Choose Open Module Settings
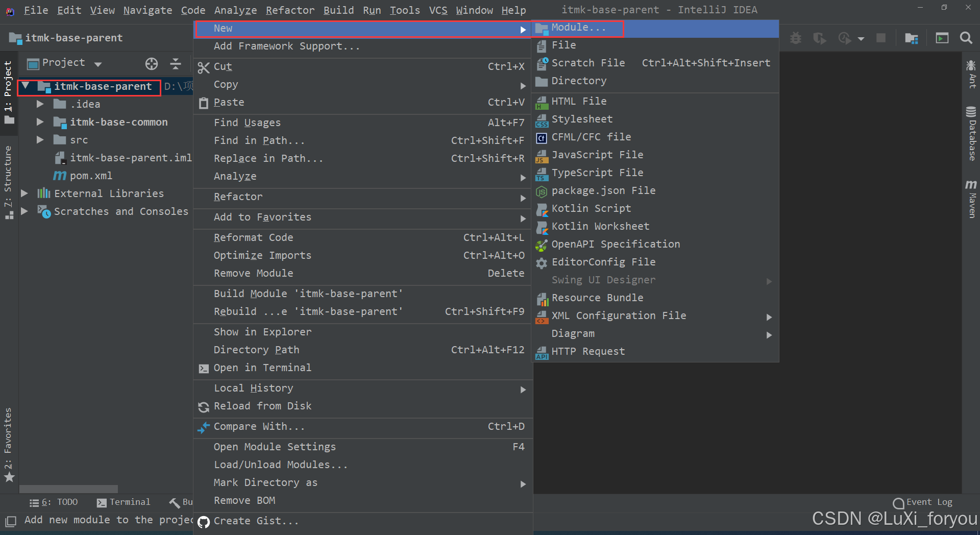Image resolution: width=980 pixels, height=535 pixels. [362, 447]
